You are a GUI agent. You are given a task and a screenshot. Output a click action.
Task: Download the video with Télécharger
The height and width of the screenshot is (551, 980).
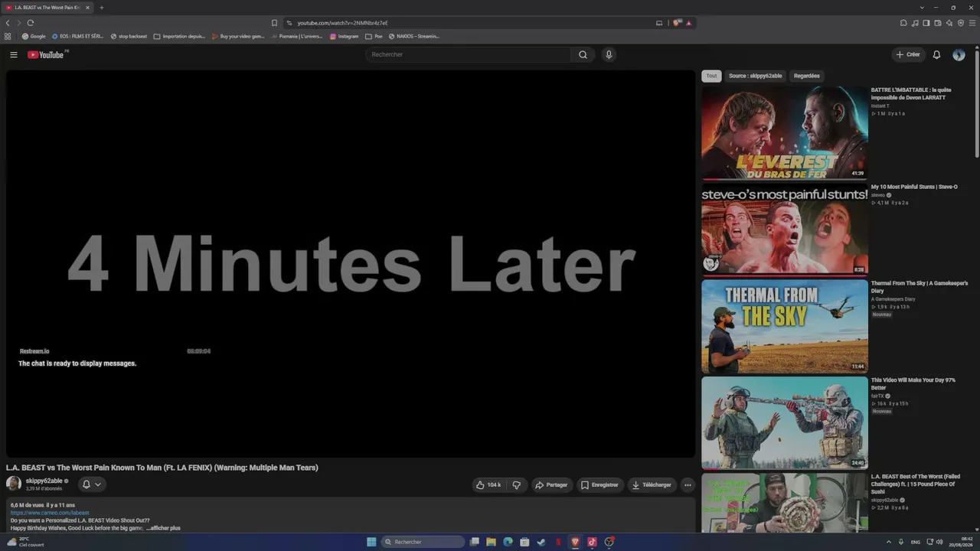coord(652,484)
